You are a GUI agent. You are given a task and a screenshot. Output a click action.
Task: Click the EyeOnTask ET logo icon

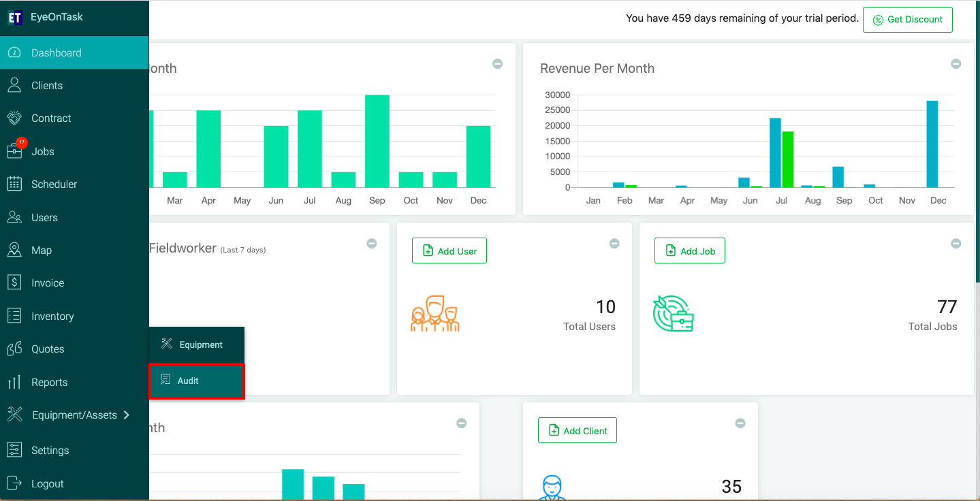pyautogui.click(x=15, y=18)
